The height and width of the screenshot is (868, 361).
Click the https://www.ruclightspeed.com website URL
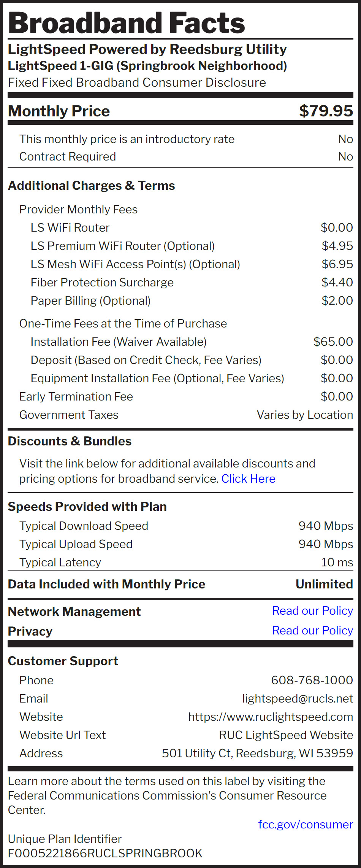pos(271,717)
